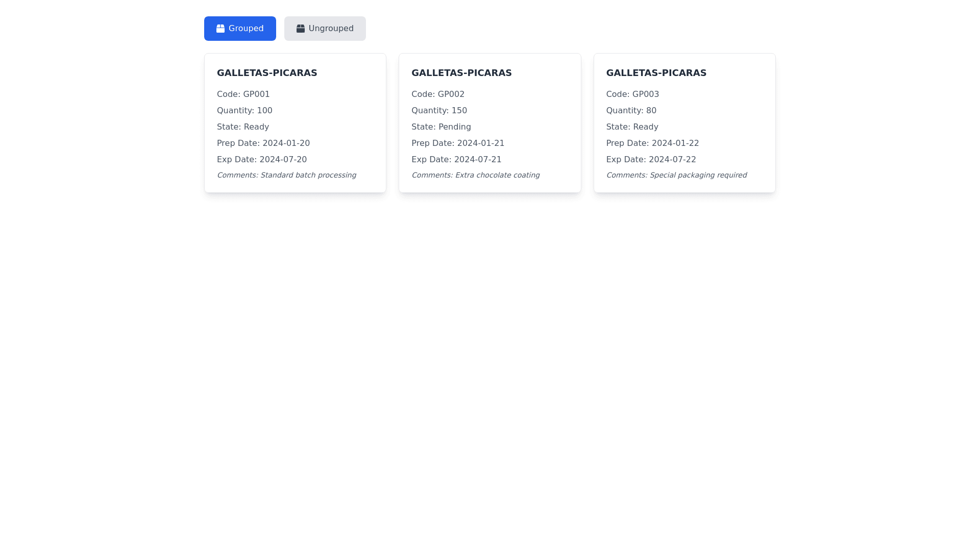Click Quantity: 150 line
Screen dimensions: 980x551
pos(439,111)
